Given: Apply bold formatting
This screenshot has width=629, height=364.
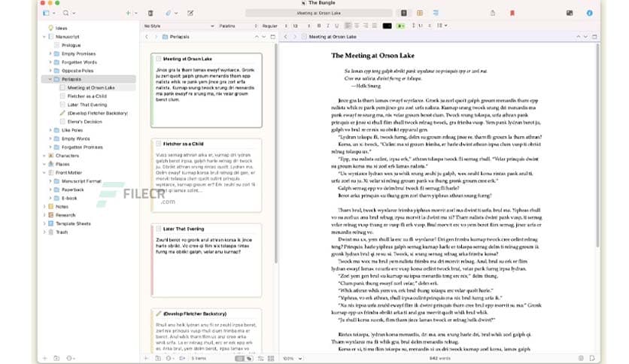Looking at the screenshot, I should click(319, 26).
